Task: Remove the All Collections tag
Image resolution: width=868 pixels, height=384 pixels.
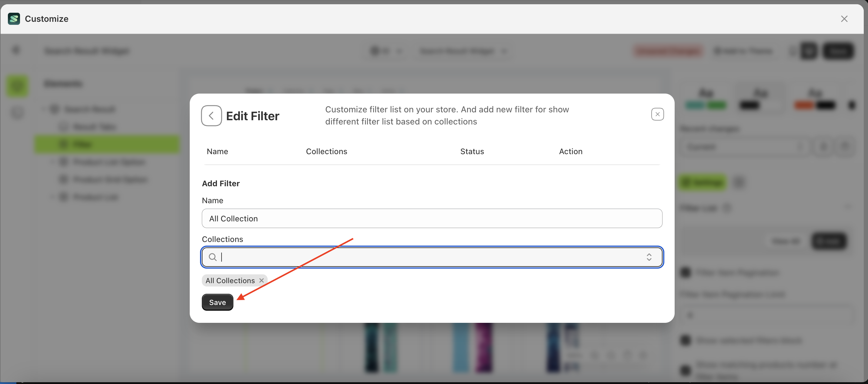Action: pos(262,281)
